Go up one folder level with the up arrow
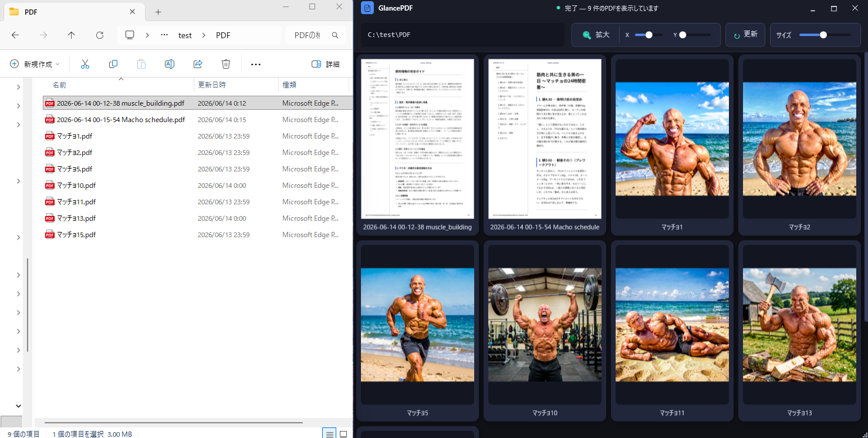Image resolution: width=868 pixels, height=438 pixels. (72, 35)
